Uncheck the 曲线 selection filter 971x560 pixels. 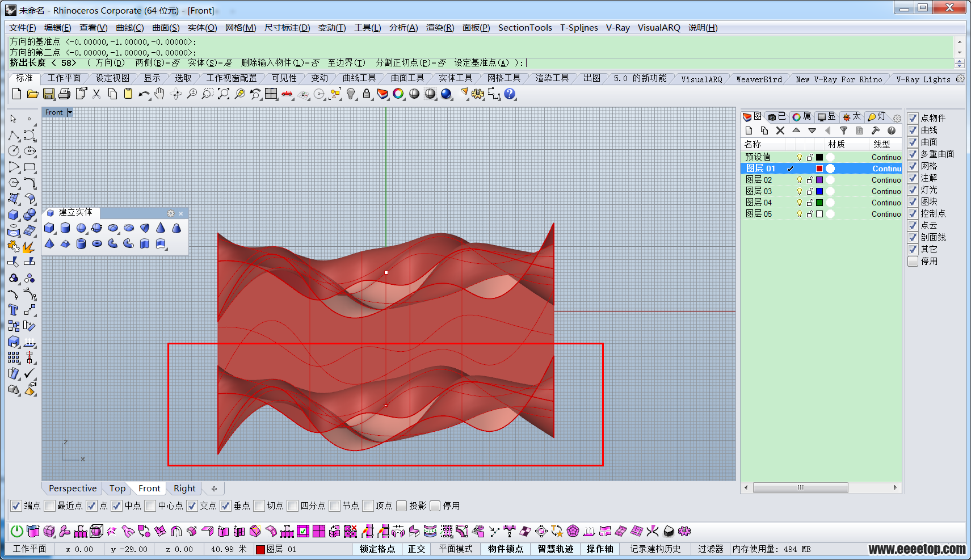coord(913,130)
